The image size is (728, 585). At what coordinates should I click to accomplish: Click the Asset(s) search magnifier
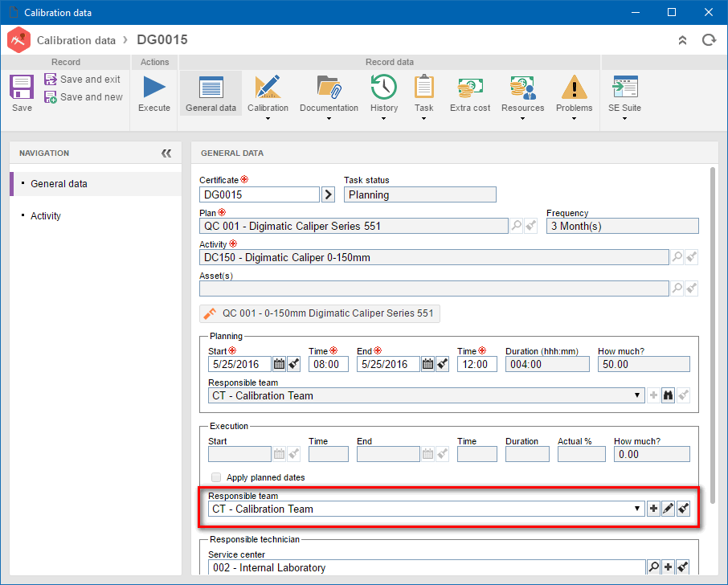coord(677,288)
